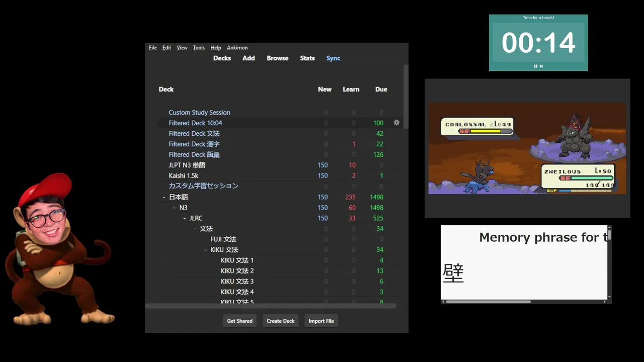644x362 pixels.
Task: Click the horizontal scrollbar in Memory phrase panel
Action: tap(488, 302)
